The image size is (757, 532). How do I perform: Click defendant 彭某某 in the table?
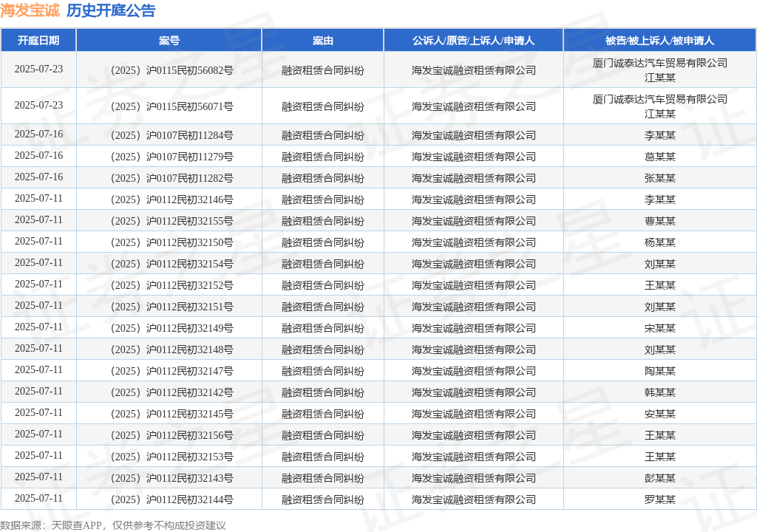660,478
